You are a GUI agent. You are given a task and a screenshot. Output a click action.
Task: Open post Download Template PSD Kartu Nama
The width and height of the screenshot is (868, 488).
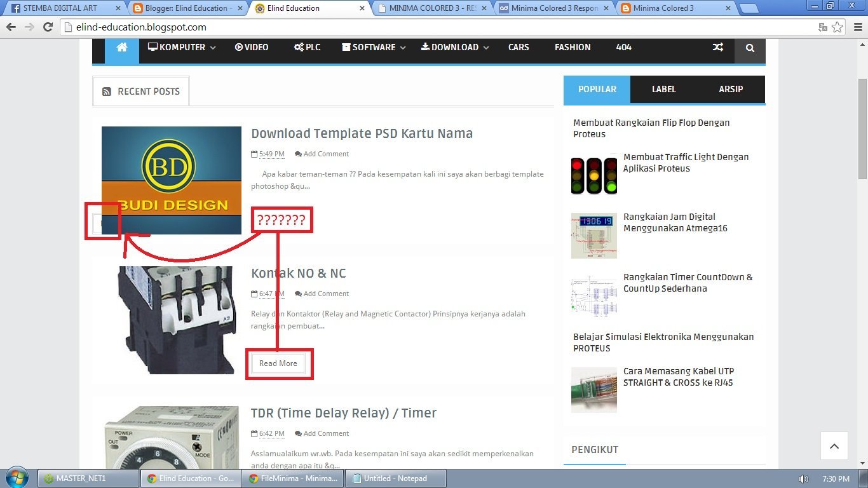(362, 134)
